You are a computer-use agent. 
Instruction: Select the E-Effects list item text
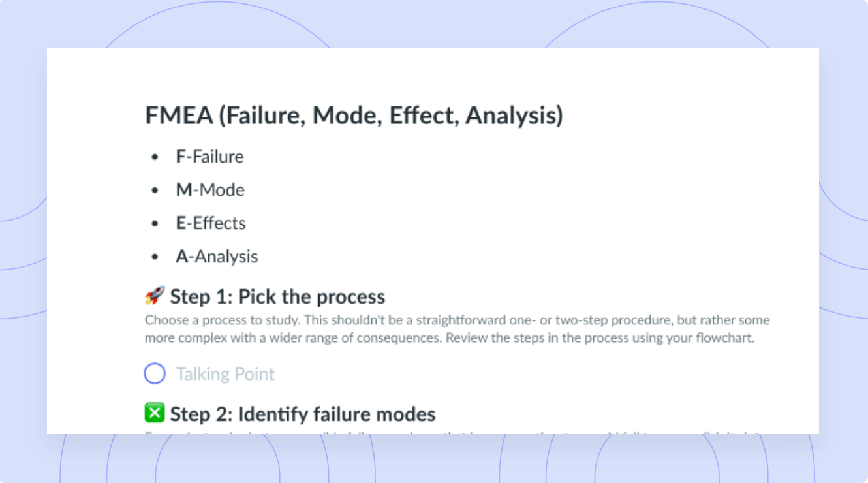(211, 223)
